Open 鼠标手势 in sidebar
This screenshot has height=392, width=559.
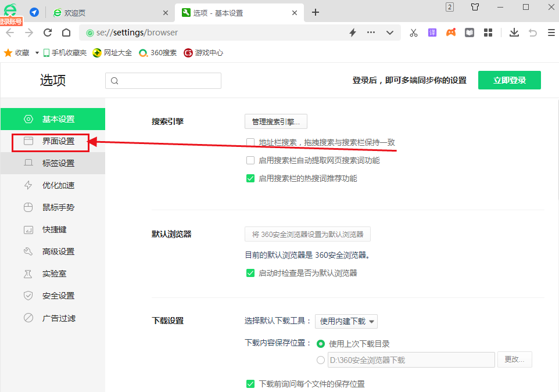click(x=53, y=207)
